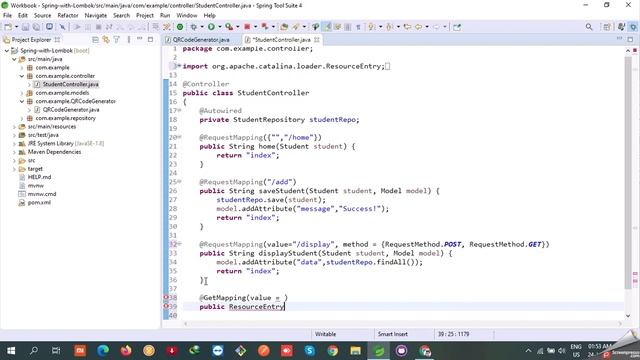The width and height of the screenshot is (640, 360).
Task: Expand the src/main/resources folder
Action: click(x=14, y=127)
